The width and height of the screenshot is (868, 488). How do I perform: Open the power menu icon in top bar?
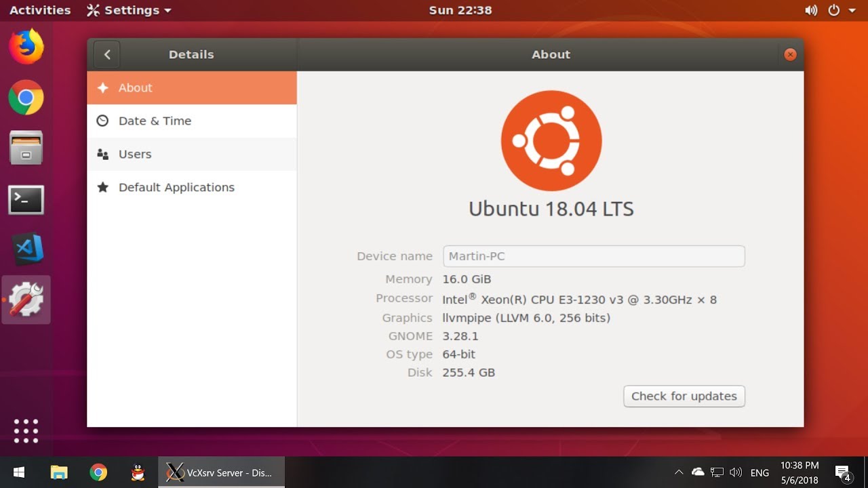coord(833,10)
